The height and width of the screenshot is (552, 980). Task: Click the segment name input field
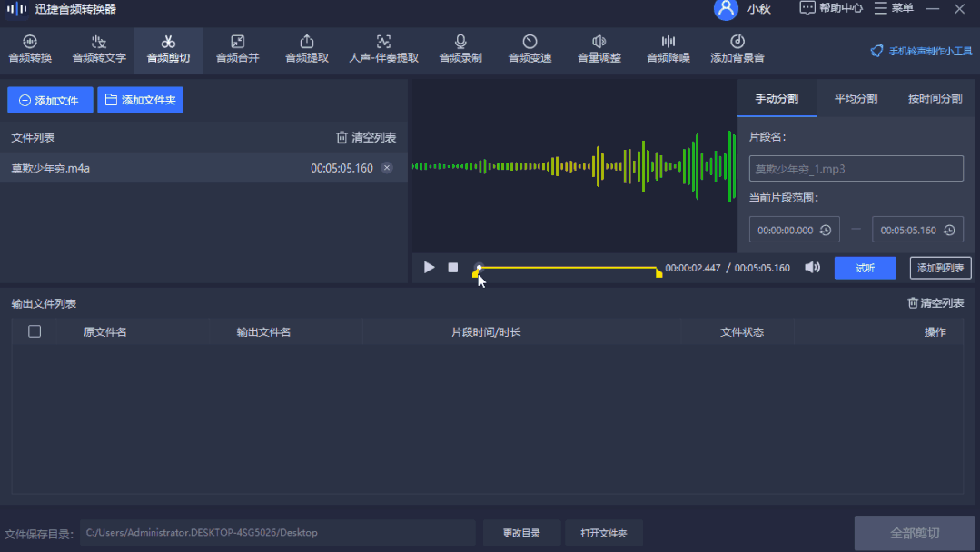pyautogui.click(x=855, y=168)
